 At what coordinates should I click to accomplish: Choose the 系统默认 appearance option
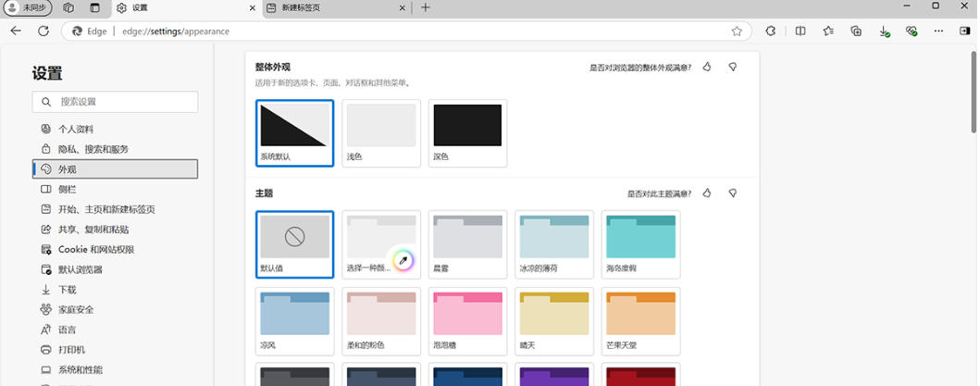[294, 133]
